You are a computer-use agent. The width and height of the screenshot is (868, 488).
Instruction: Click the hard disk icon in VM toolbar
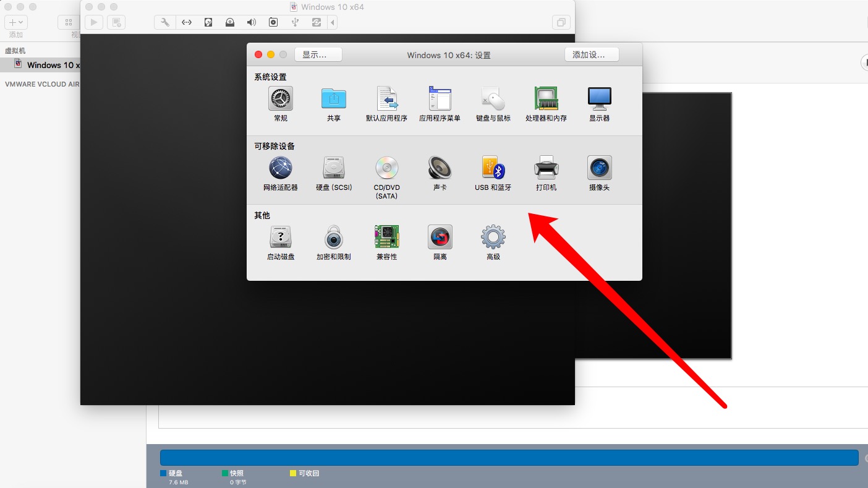(208, 22)
